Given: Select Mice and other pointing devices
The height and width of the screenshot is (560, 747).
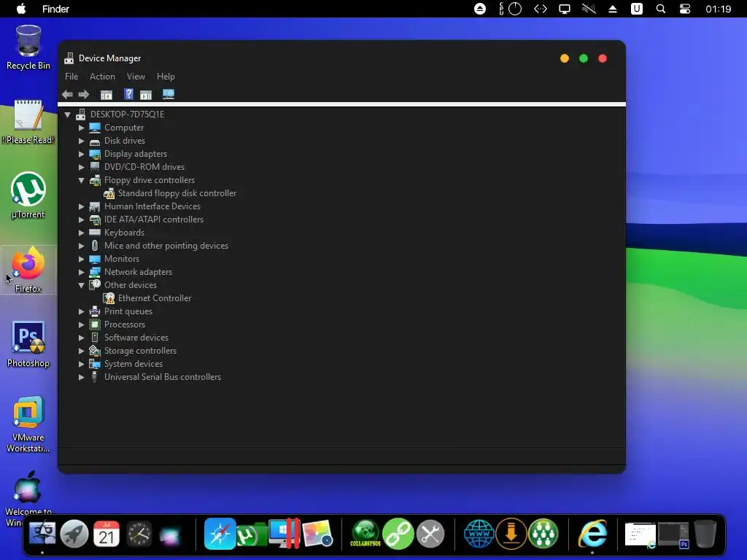Looking at the screenshot, I should [166, 246].
